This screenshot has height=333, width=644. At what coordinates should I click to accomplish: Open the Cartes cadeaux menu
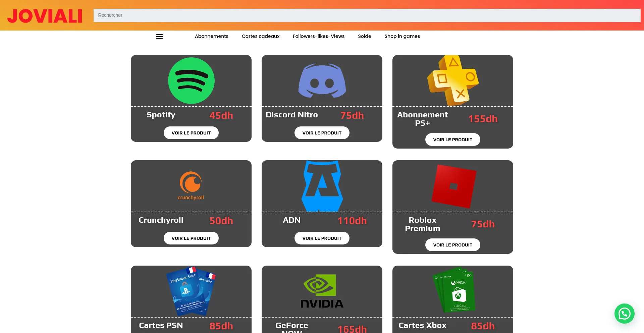click(261, 36)
